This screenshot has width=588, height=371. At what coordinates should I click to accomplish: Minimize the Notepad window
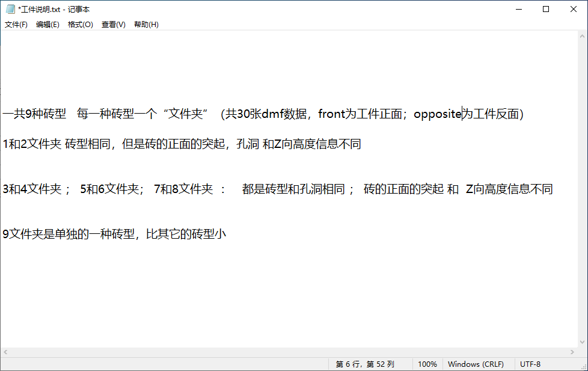pyautogui.click(x=518, y=9)
